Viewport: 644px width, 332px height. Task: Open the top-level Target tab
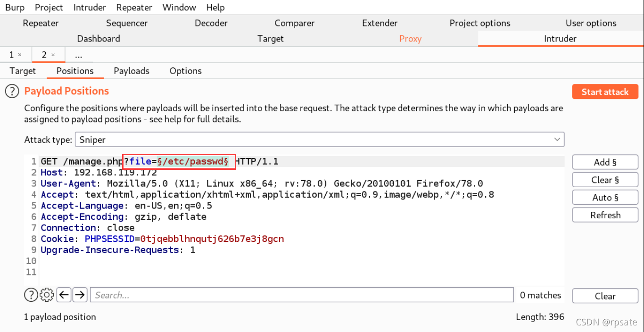click(x=271, y=39)
